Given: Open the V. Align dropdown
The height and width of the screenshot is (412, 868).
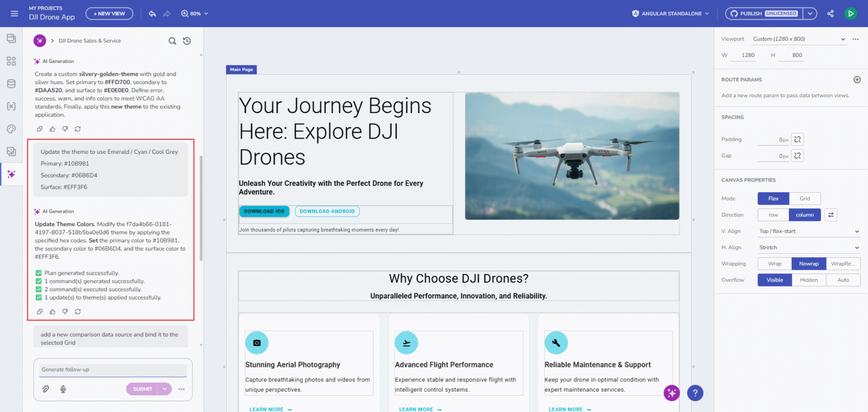Looking at the screenshot, I should 809,231.
